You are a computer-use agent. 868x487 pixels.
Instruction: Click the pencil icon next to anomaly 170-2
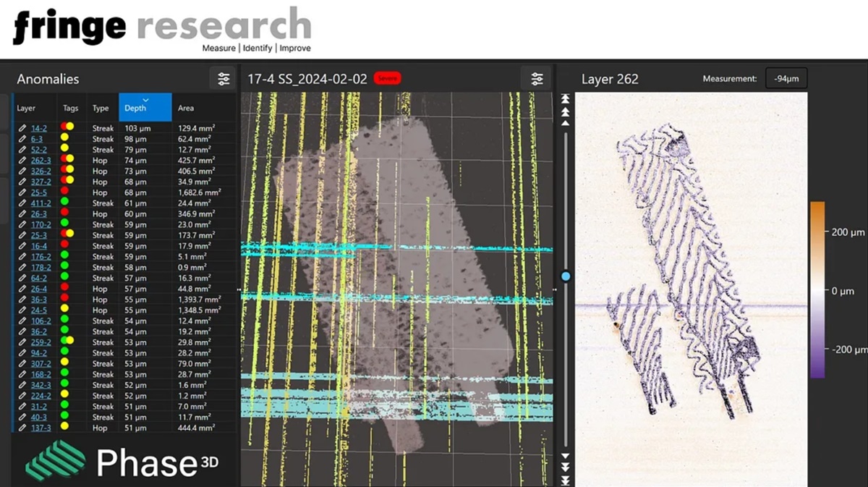coord(22,224)
